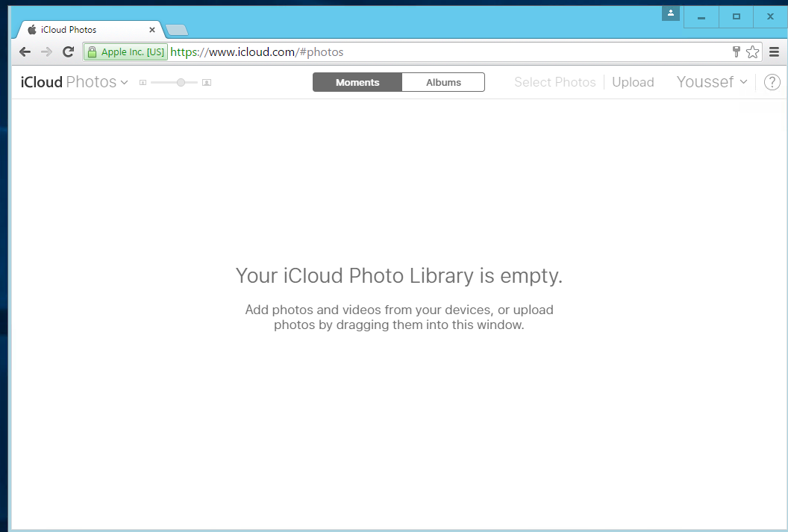Click the small thumbnail size icon
The image size is (788, 532).
[143, 82]
